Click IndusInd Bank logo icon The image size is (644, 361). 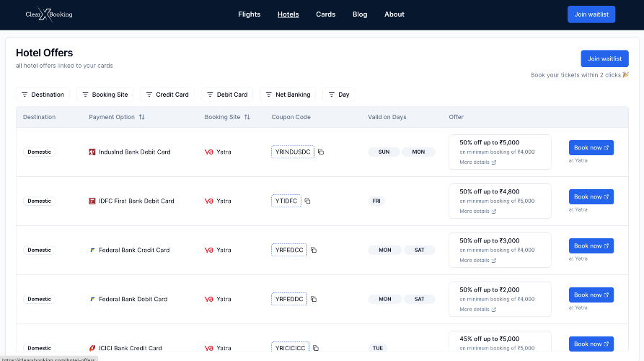[x=92, y=152]
